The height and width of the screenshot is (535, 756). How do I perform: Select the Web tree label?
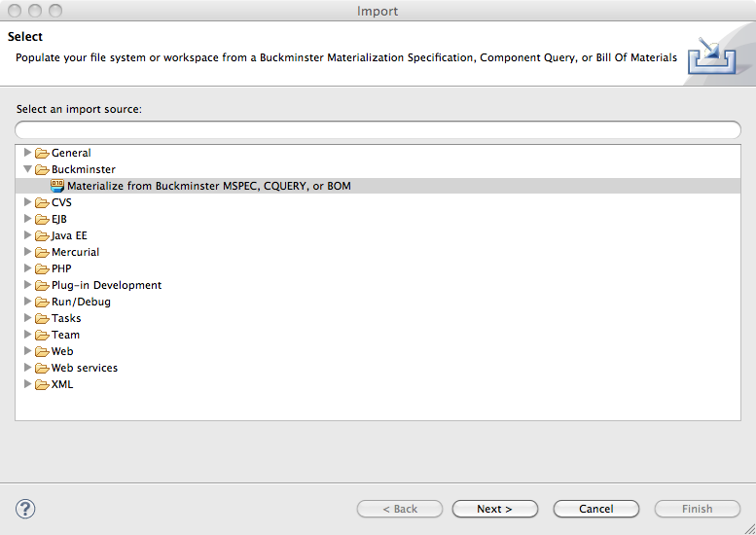tap(62, 351)
